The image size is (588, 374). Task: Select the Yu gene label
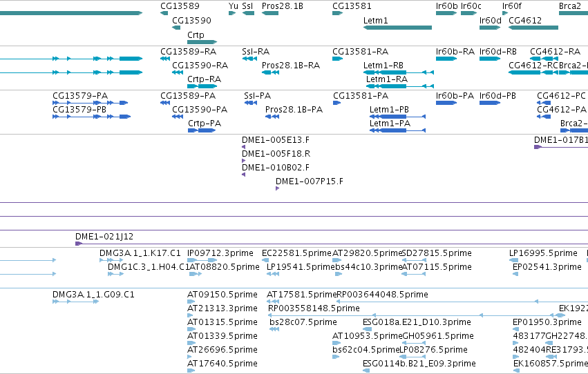coord(233,6)
